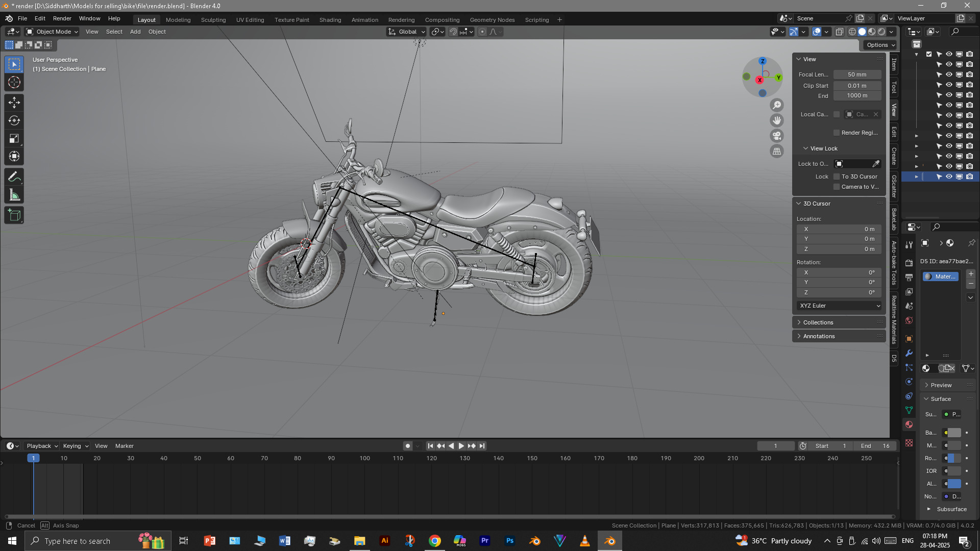
Task: Open the Add menu in viewport header
Action: [x=135, y=32]
